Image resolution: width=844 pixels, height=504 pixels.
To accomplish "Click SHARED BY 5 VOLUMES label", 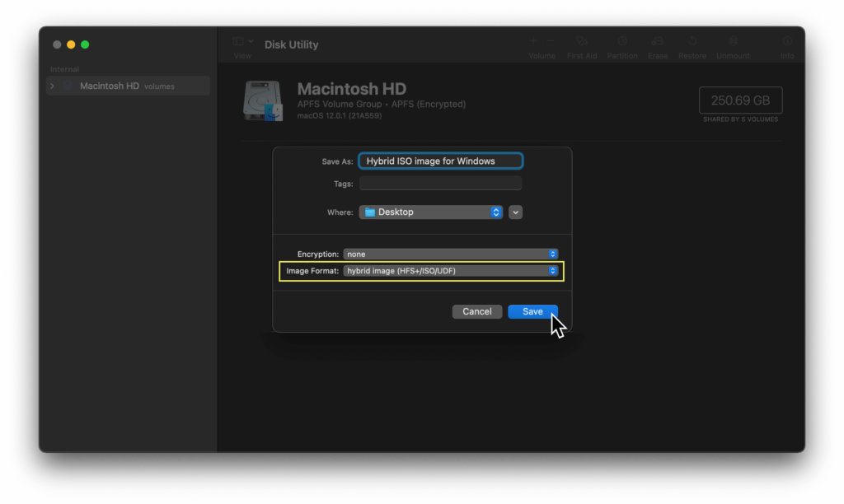I will (741, 119).
